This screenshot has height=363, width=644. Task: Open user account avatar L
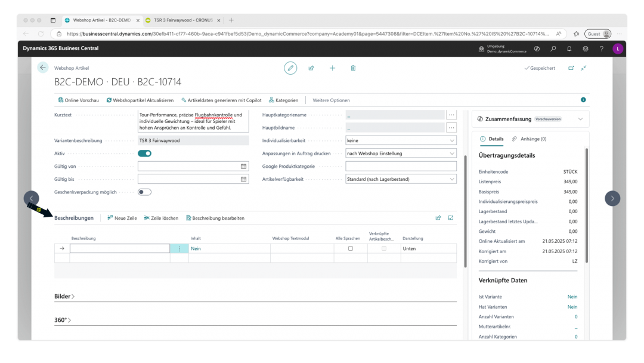tap(618, 48)
